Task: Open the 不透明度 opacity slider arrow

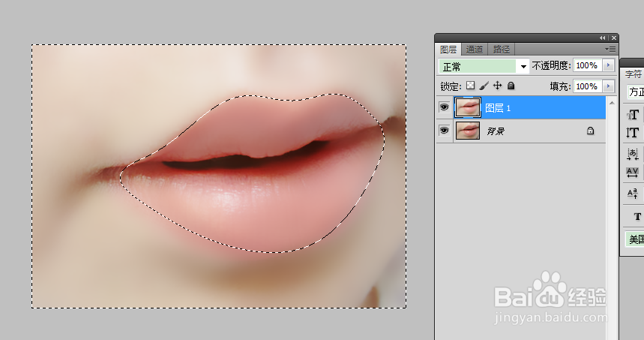Action: (609, 65)
